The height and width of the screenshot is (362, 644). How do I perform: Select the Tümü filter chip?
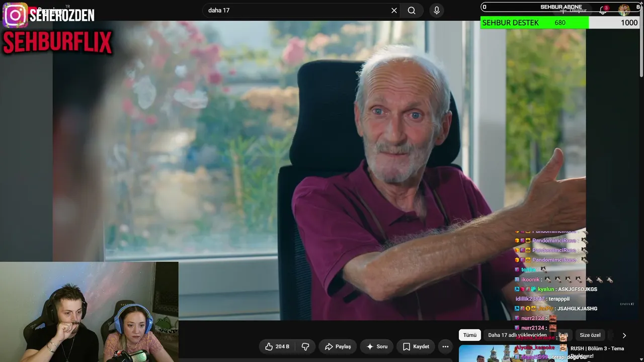469,335
